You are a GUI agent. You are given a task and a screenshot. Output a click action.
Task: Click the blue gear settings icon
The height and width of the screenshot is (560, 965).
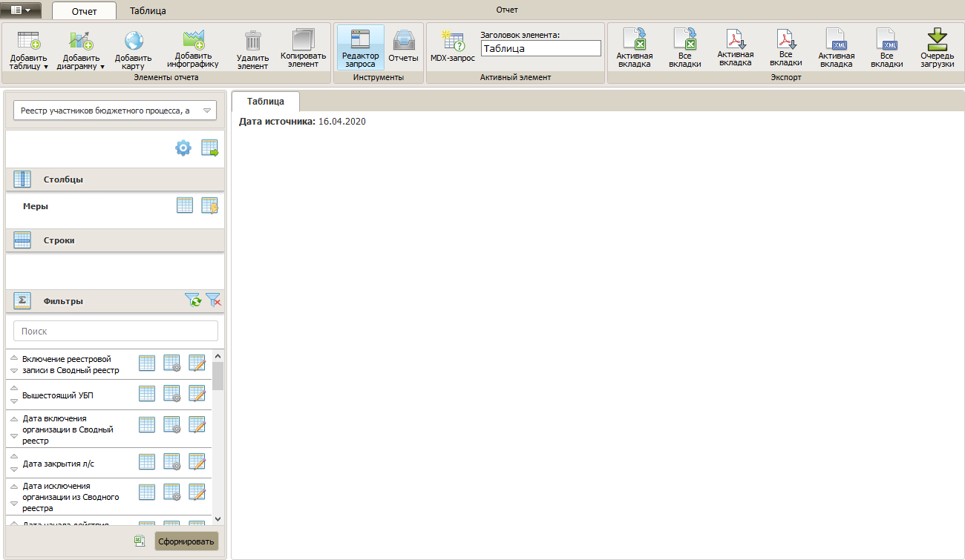click(x=183, y=148)
